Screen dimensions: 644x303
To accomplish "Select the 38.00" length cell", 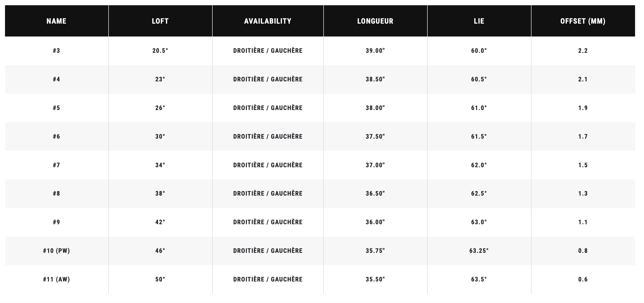I will tap(375, 108).
